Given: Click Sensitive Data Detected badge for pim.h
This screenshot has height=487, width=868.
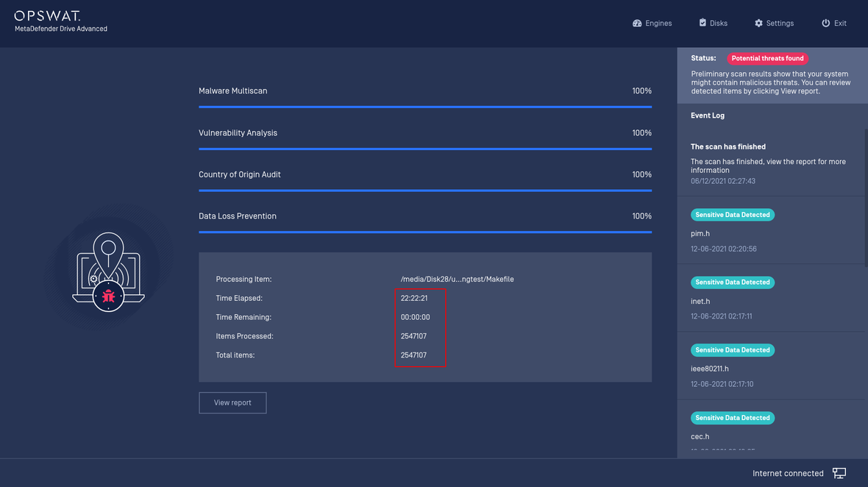Looking at the screenshot, I should tap(733, 215).
